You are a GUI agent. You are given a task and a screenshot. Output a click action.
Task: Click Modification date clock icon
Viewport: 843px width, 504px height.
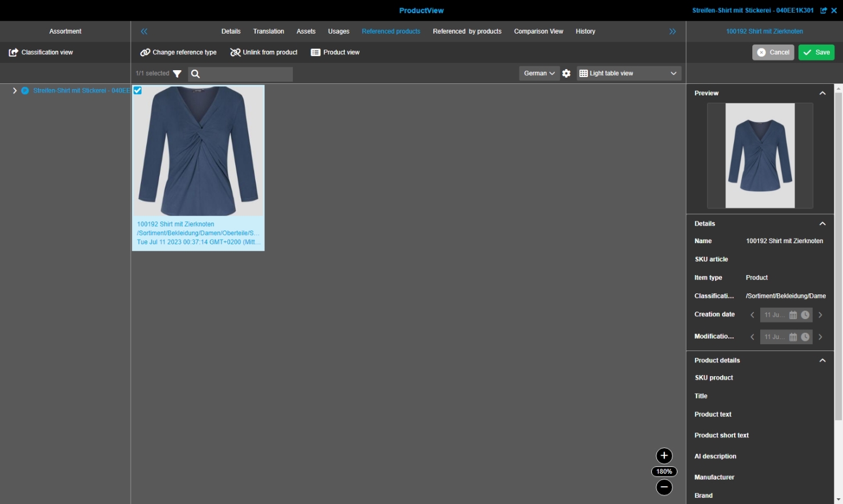pos(805,337)
